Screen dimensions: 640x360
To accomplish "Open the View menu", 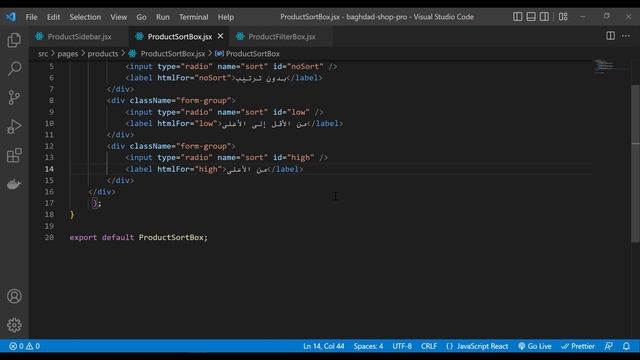I will (118, 17).
